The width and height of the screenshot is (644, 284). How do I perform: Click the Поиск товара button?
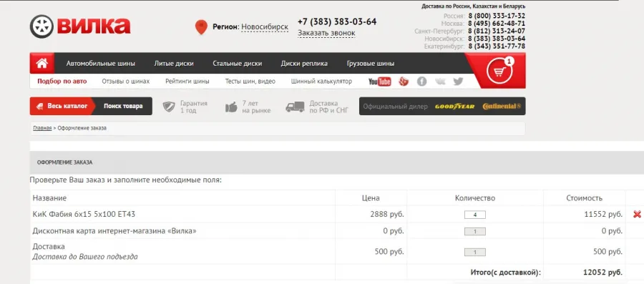pyautogui.click(x=123, y=106)
